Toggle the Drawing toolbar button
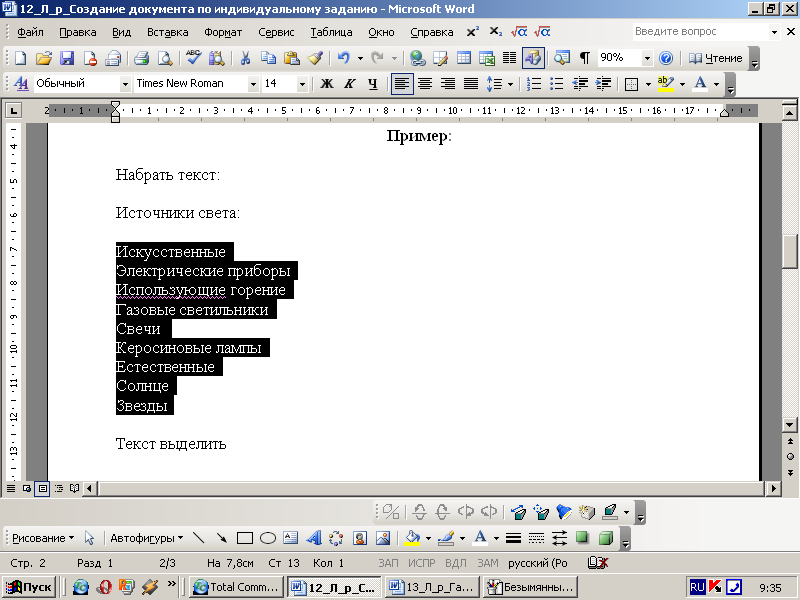 tap(533, 58)
